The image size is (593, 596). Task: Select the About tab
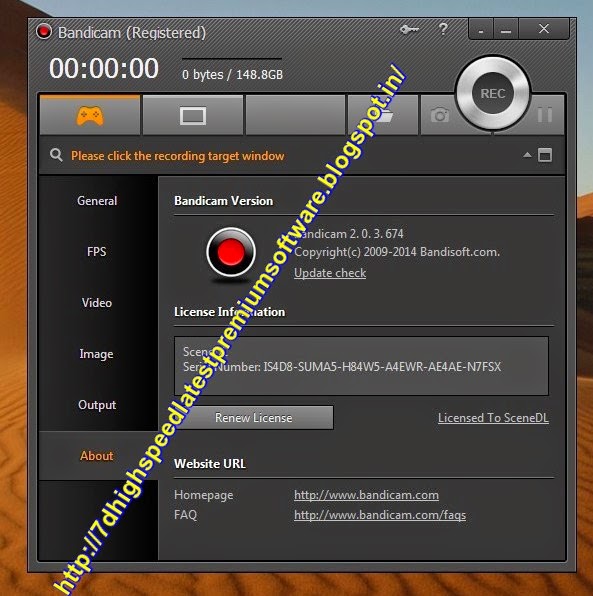coord(97,456)
